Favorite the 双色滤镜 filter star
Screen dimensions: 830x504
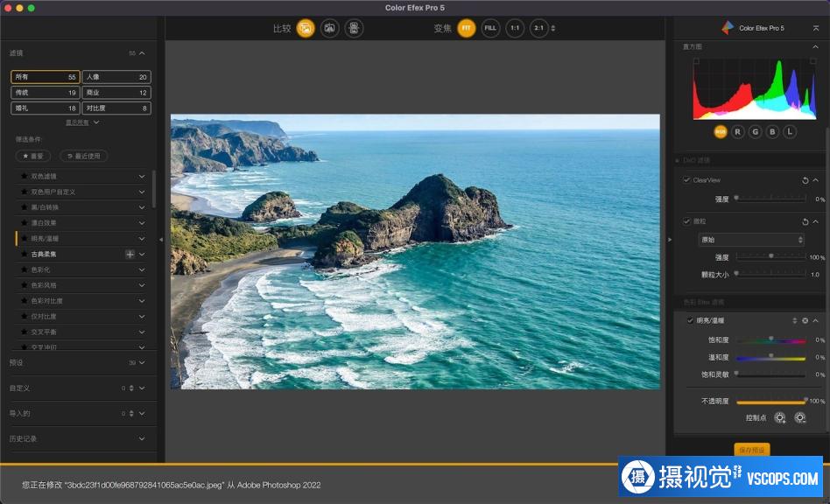tap(24, 176)
